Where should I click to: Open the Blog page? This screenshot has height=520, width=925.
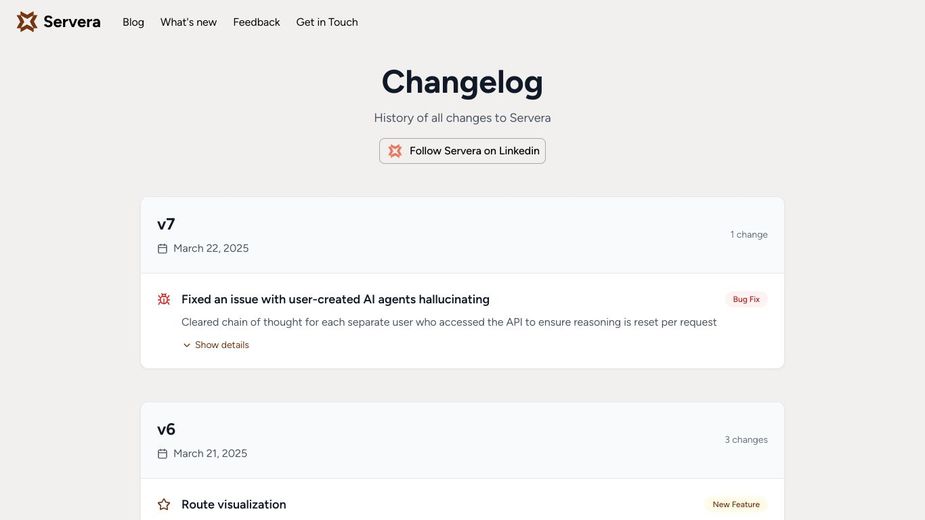click(x=133, y=22)
